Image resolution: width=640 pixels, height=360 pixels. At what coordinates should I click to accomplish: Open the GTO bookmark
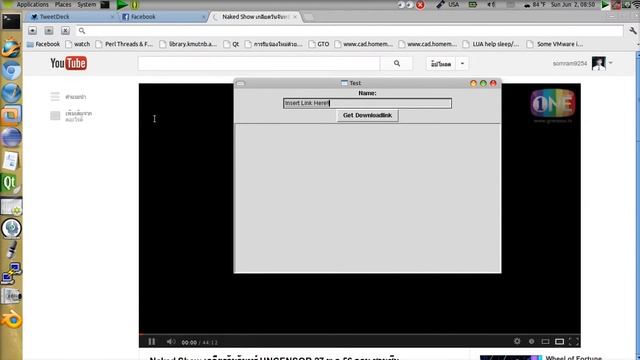[319, 44]
